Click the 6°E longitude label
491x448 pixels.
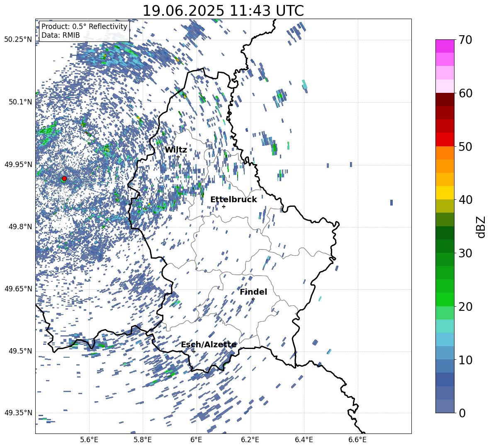196,440
